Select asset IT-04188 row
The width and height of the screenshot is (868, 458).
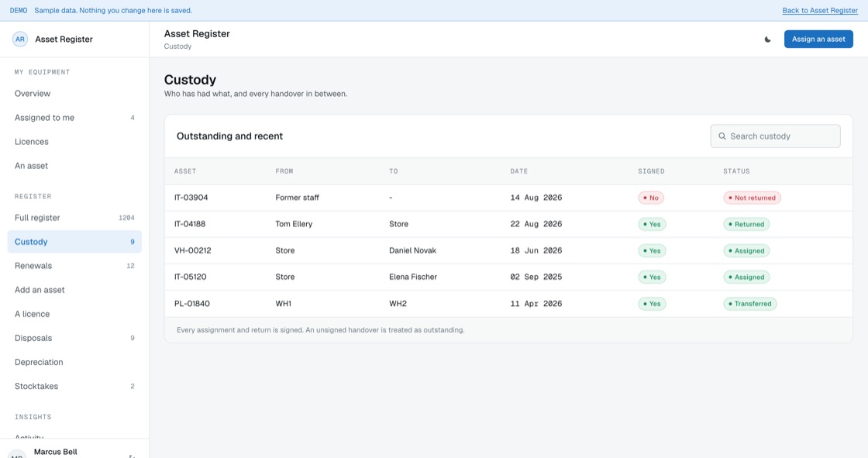[508, 224]
